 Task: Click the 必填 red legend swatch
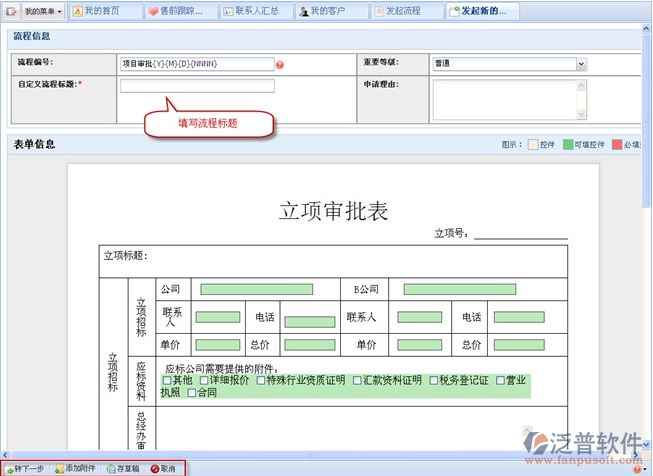(x=617, y=145)
